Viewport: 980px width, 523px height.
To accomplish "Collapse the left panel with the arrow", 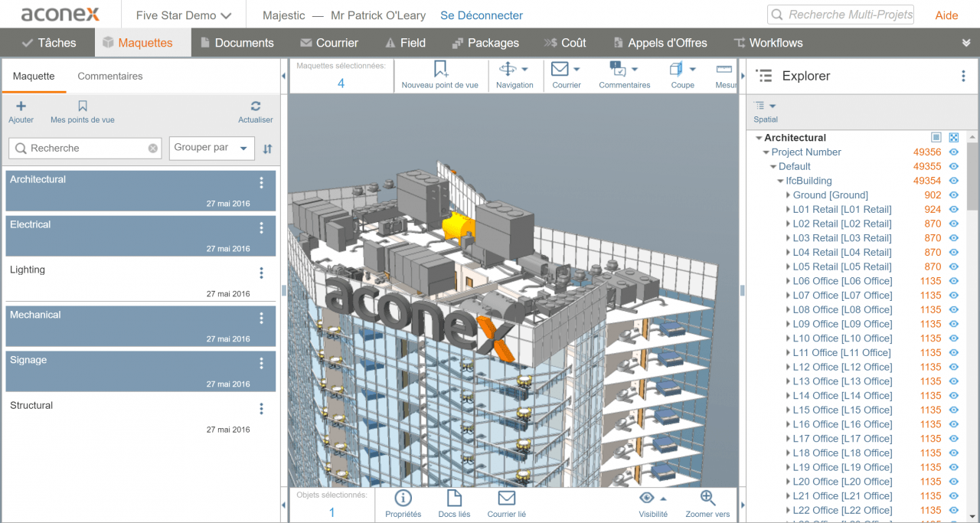I will 284,77.
